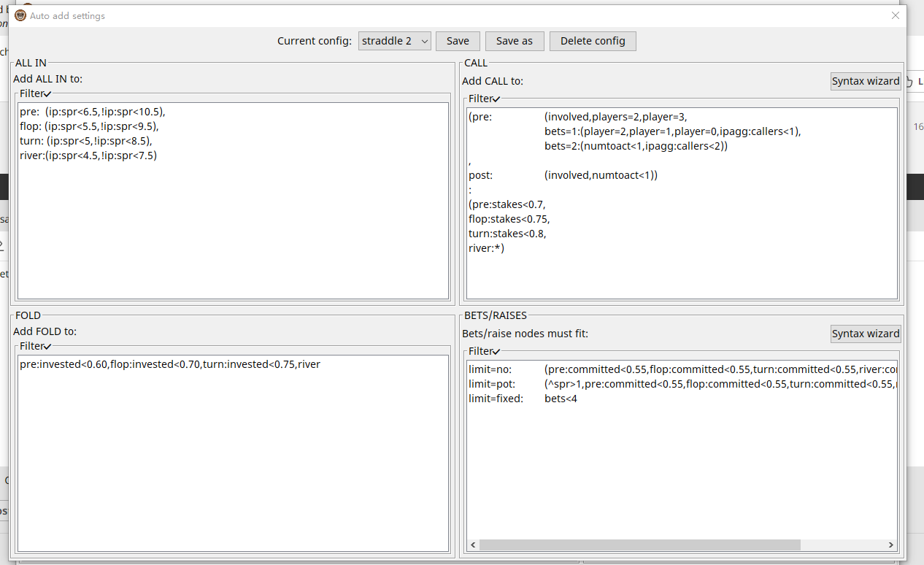Close the Auto add settings window
The image size is (924, 565).
pos(896,15)
